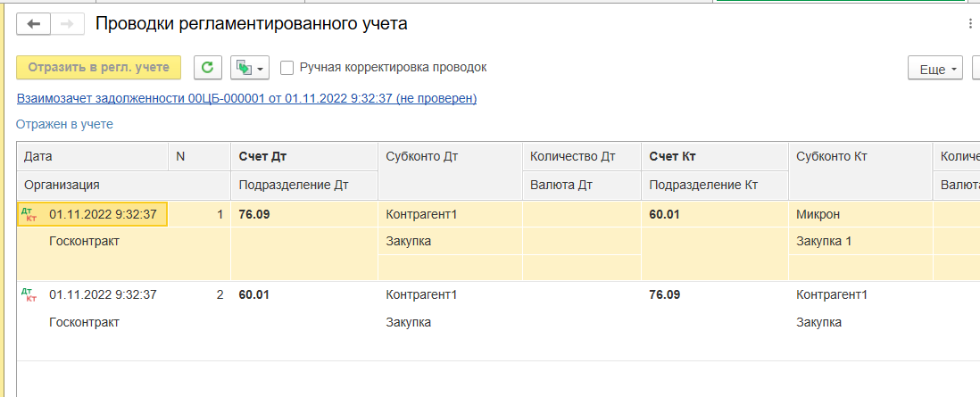Click the Отражен в учете status link
The width and height of the screenshot is (980, 397).
point(64,124)
